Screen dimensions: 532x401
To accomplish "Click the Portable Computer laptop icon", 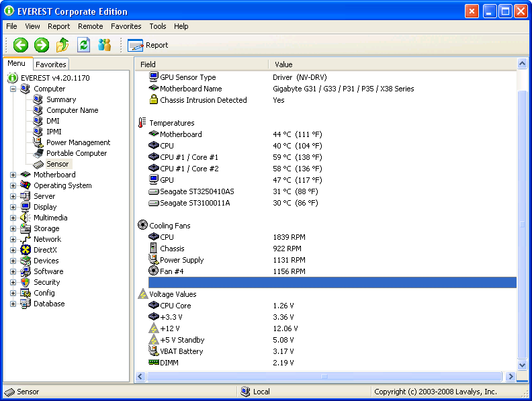I will (38, 153).
